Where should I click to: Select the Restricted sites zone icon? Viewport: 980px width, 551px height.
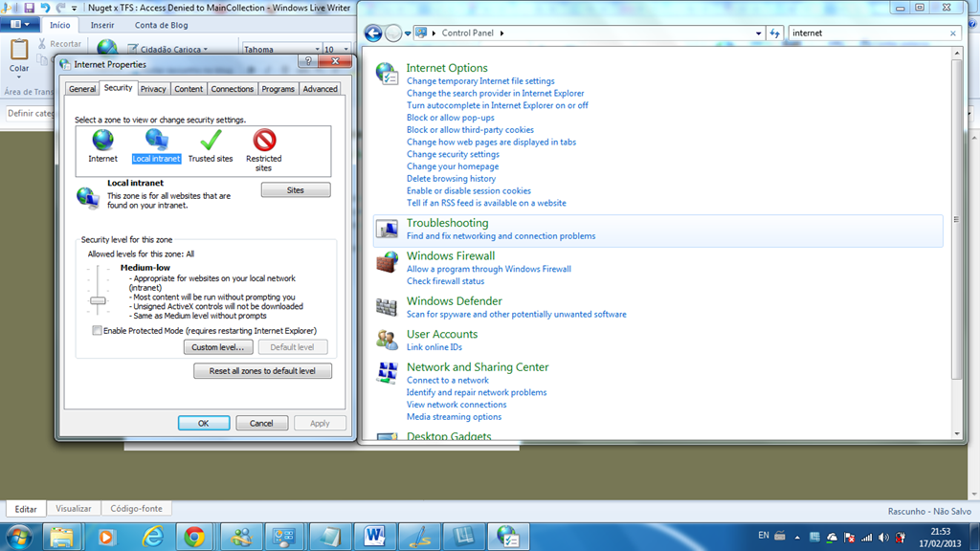(x=264, y=141)
